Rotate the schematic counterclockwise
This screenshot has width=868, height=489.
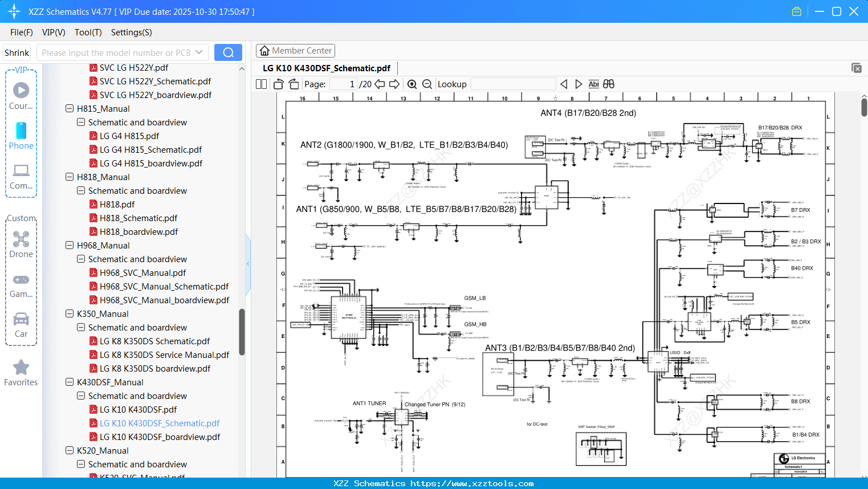(x=278, y=84)
